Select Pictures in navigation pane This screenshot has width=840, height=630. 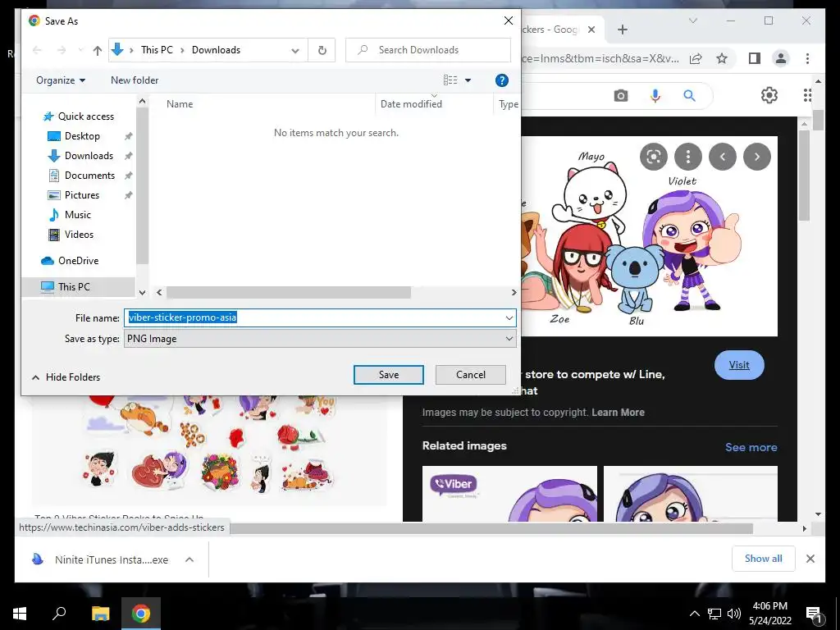[x=81, y=195]
